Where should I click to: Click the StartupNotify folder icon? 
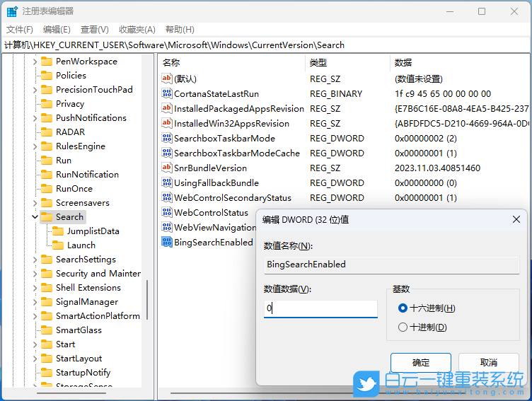coord(47,373)
